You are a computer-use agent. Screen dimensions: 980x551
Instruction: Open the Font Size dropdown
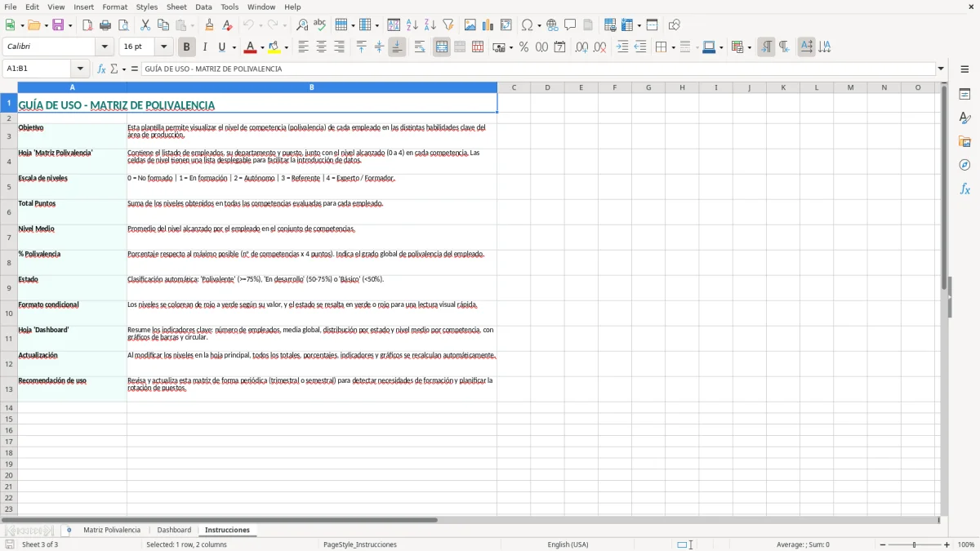(164, 47)
